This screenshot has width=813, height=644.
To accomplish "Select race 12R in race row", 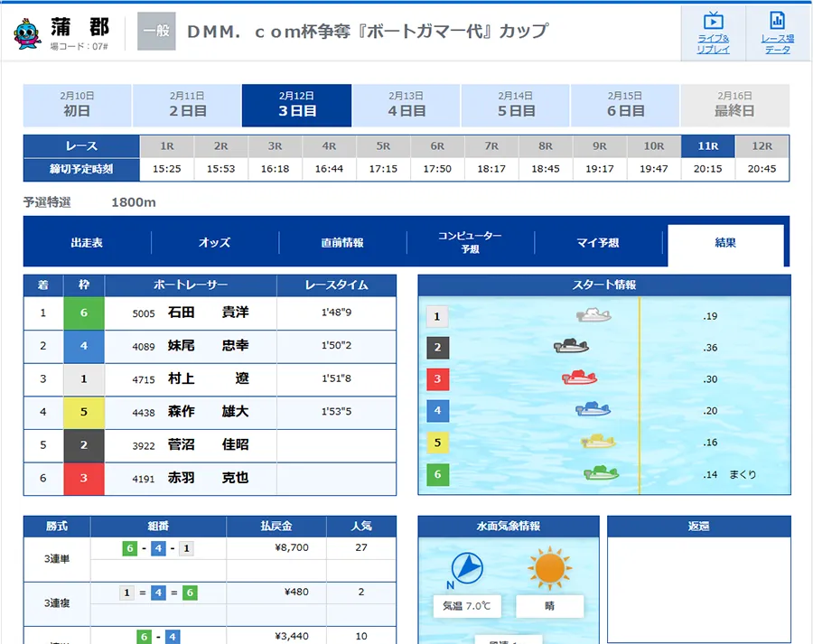I will point(762,145).
